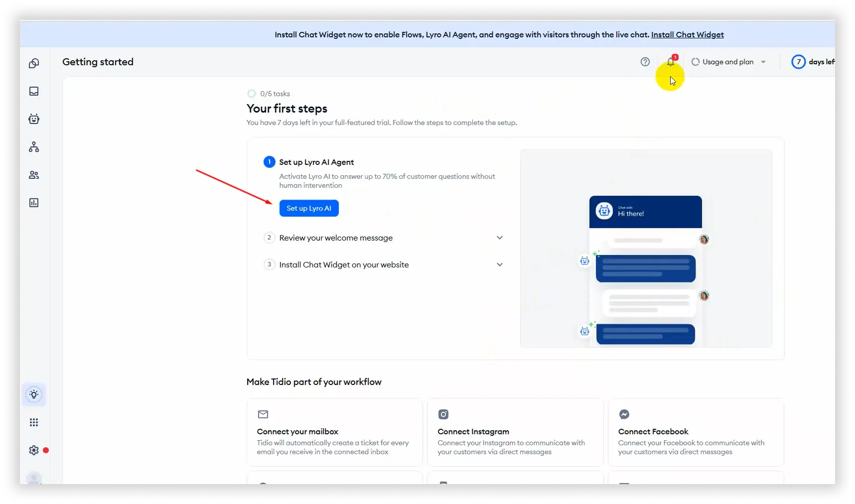The width and height of the screenshot is (855, 504).
Task: Follow the Install Chat Widget banner link
Action: click(x=688, y=34)
